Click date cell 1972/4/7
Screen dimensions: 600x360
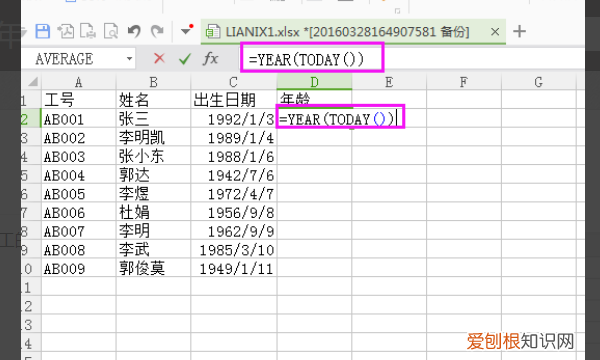[x=233, y=194]
